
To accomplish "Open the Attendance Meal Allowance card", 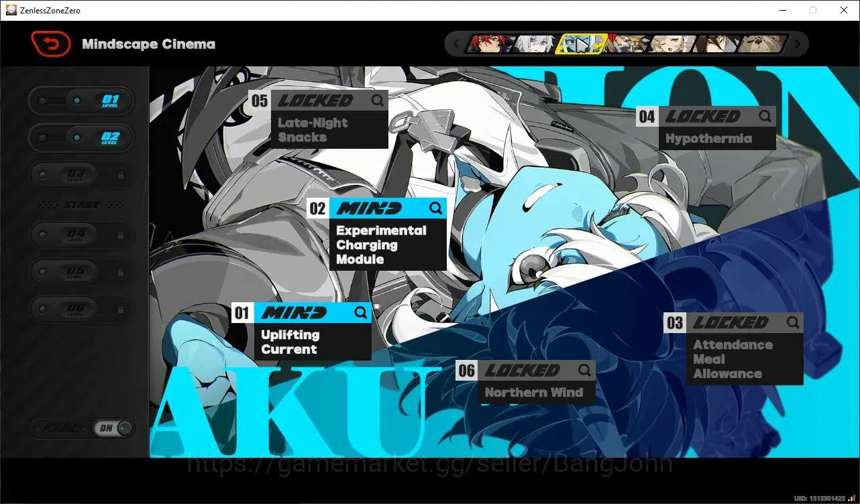I will [733, 349].
